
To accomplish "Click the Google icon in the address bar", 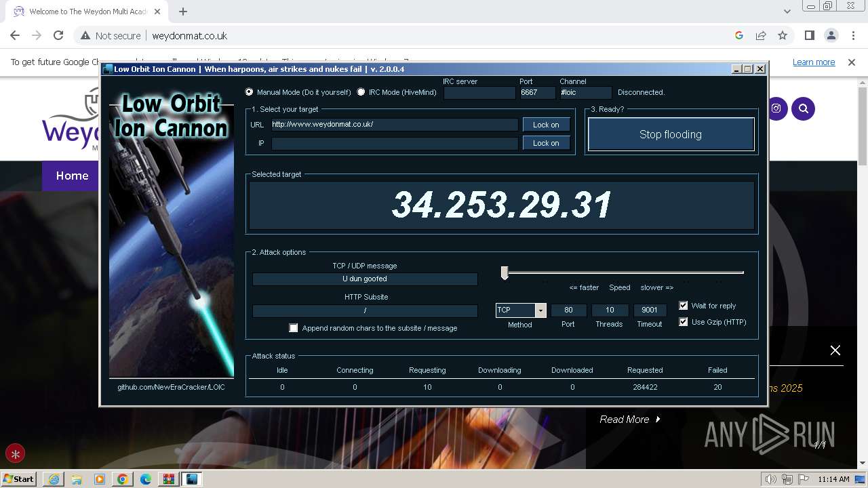I will pos(739,35).
